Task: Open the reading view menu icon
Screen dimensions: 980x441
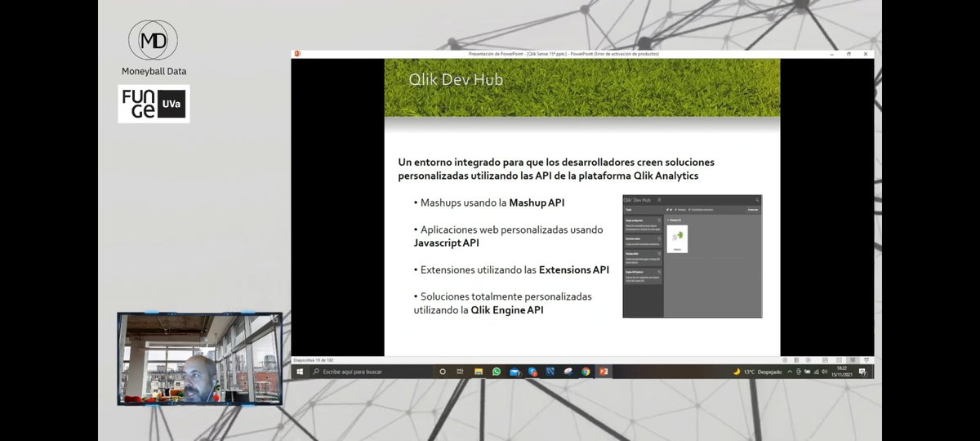Action: click(x=796, y=360)
